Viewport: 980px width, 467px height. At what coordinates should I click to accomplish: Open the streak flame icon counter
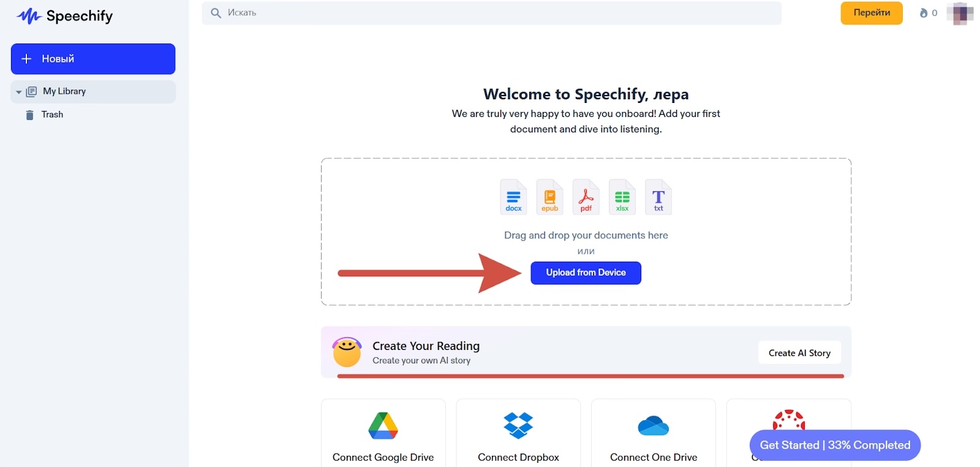point(927,13)
